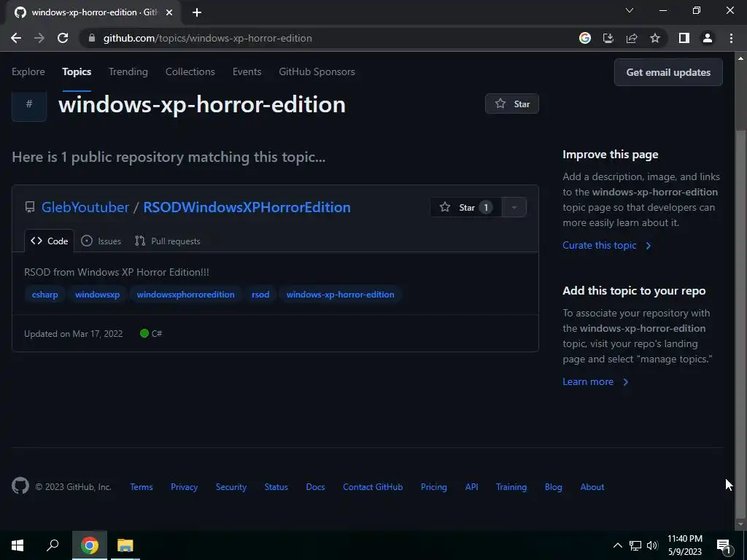This screenshot has height=560, width=747.
Task: Open the Collections tab
Action: click(x=190, y=72)
